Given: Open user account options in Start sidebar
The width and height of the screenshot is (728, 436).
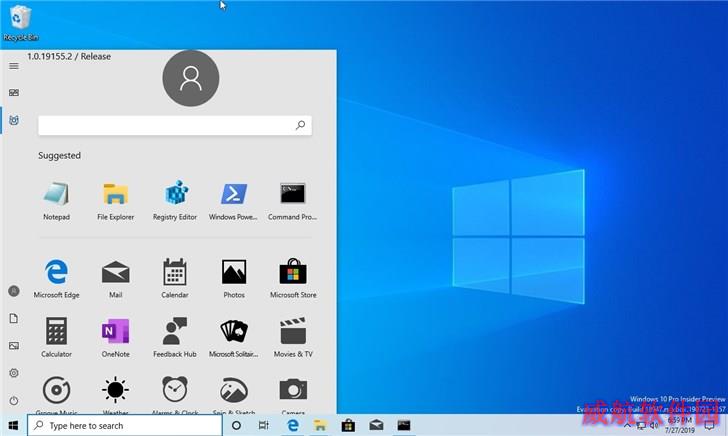Looking at the screenshot, I should click(x=14, y=291).
